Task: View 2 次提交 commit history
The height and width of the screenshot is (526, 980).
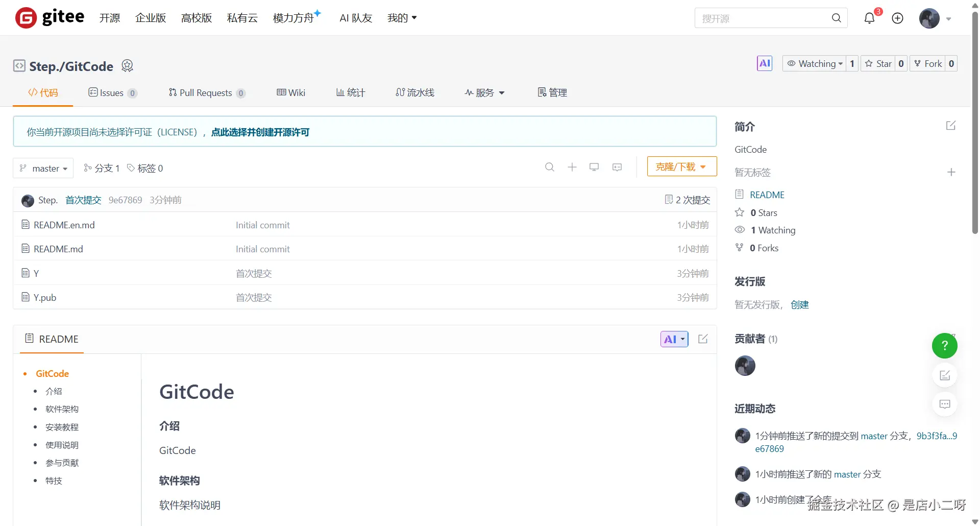Action: pos(688,200)
